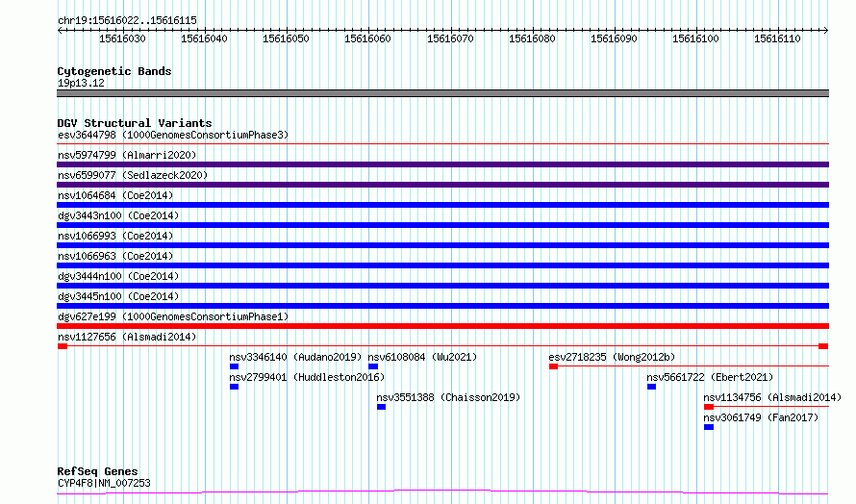Click the CYP4F8|NM_007253 gene label
The height and width of the screenshot is (504, 856).
[104, 483]
